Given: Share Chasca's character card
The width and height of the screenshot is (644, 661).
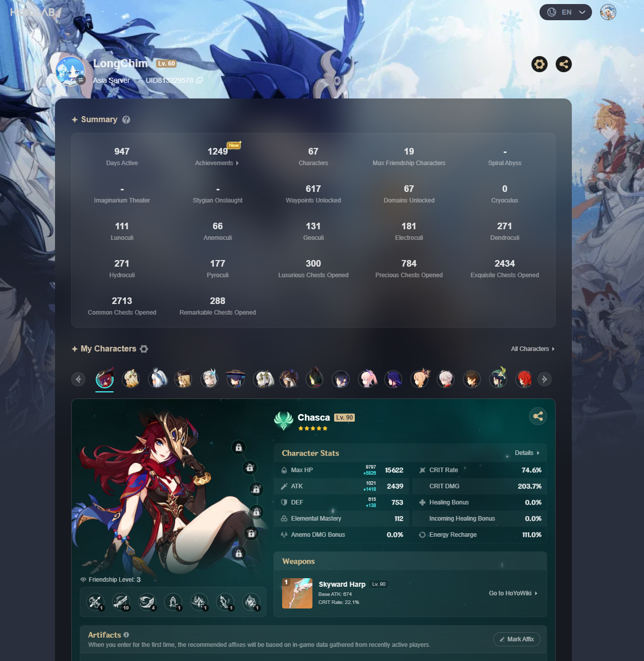Looking at the screenshot, I should (538, 416).
